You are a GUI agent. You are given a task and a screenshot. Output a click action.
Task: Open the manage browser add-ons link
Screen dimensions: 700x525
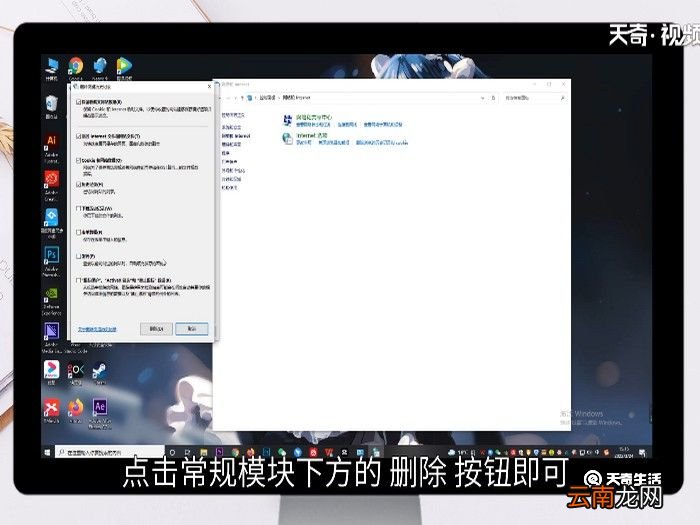pyautogui.click(x=333, y=143)
